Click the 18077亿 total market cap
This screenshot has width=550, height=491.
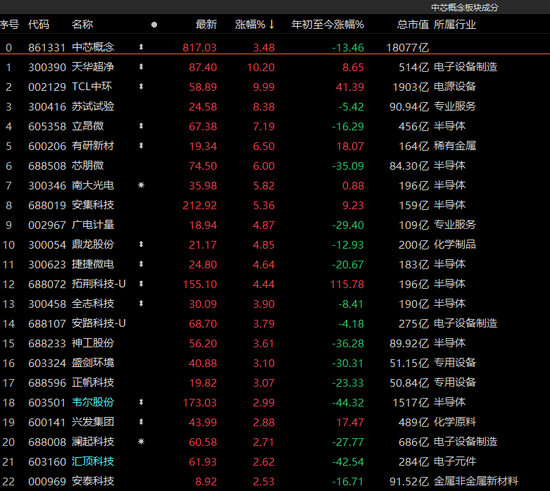pos(407,47)
